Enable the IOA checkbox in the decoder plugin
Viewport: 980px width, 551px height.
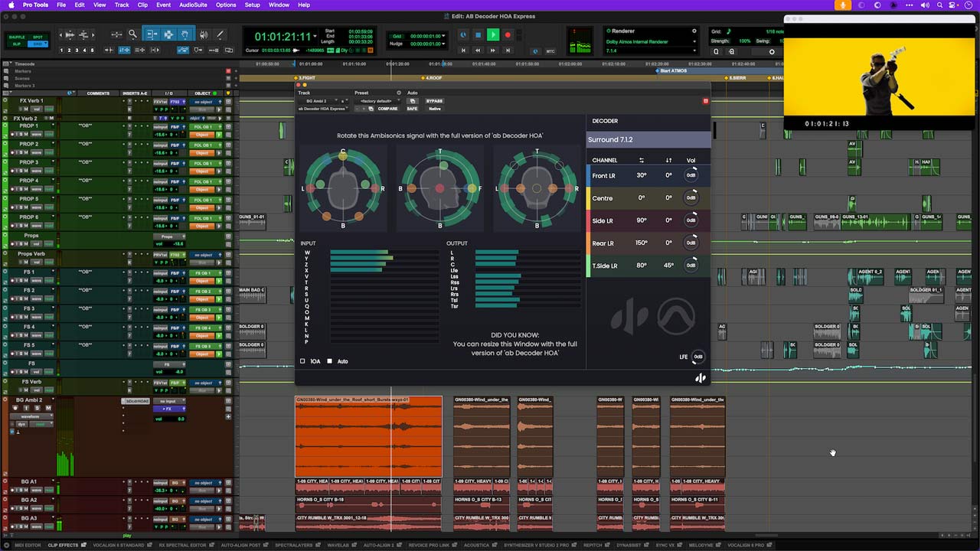coord(302,361)
